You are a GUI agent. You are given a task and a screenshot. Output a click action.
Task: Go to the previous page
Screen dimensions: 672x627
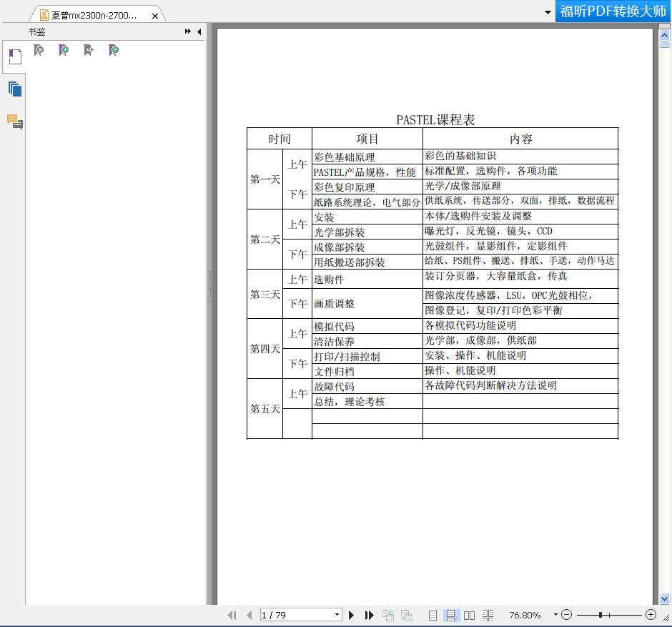coord(249,615)
